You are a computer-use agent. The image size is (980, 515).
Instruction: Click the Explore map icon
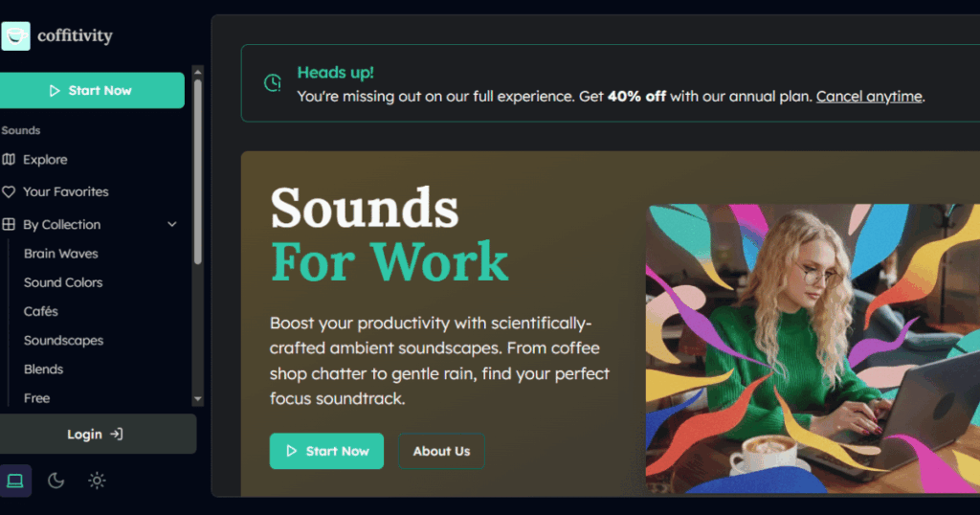(x=9, y=160)
